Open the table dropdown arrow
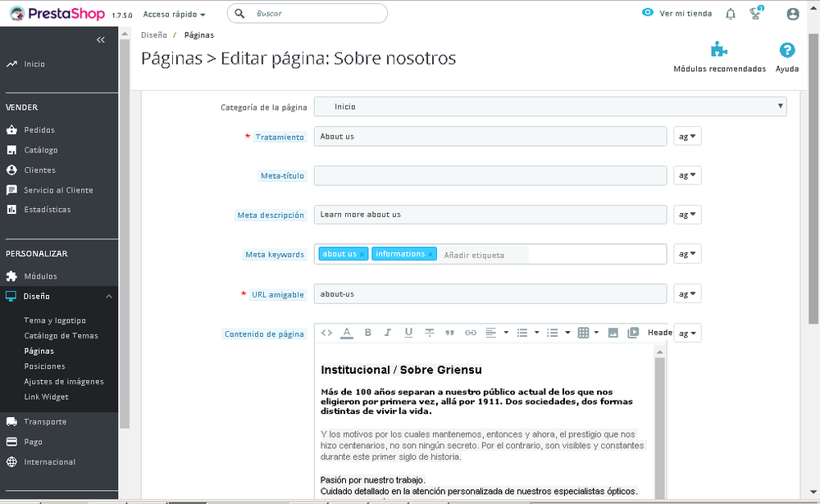Screen dimensions: 820x504 (596, 333)
